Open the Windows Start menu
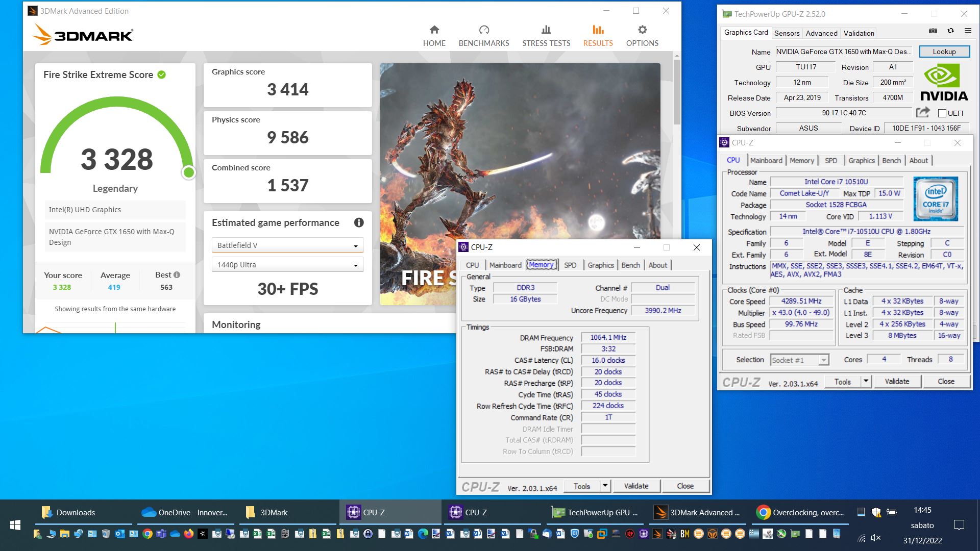This screenshot has width=980, height=551. [x=15, y=525]
